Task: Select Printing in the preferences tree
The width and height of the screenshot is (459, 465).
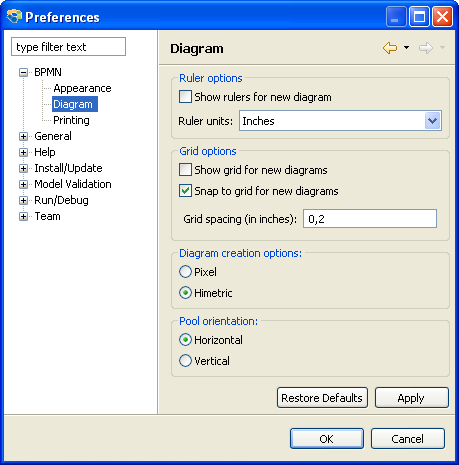Action: [x=71, y=120]
